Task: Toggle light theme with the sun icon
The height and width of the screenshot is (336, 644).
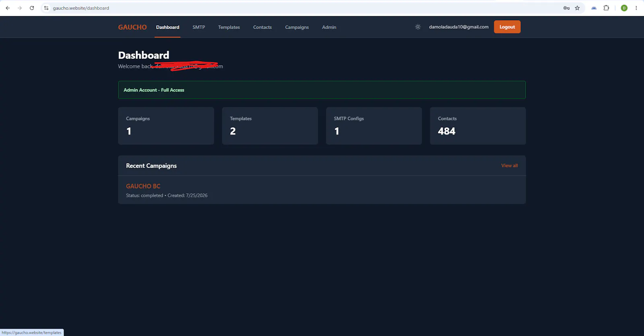Action: pyautogui.click(x=418, y=27)
